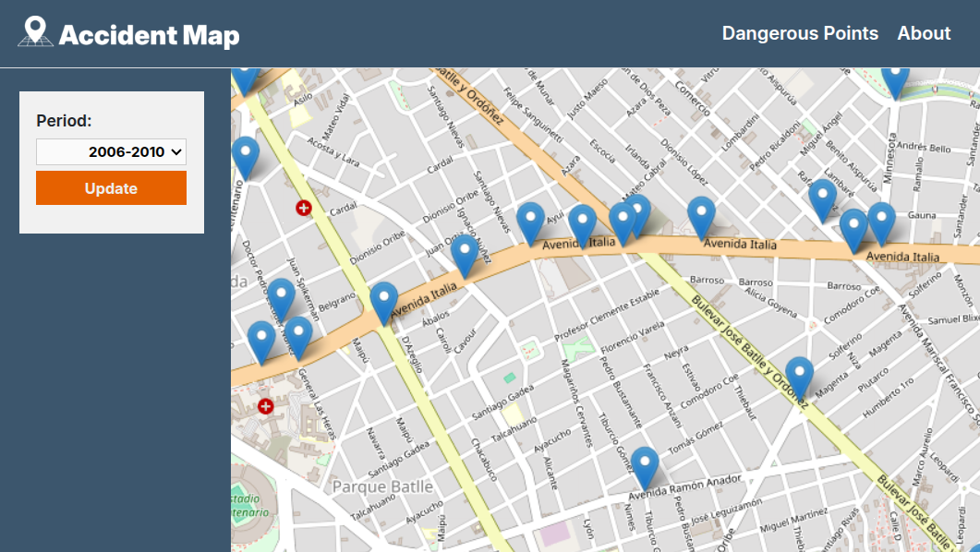The height and width of the screenshot is (552, 980).
Task: Click the 'Belgrano' street label
Action: [337, 302]
